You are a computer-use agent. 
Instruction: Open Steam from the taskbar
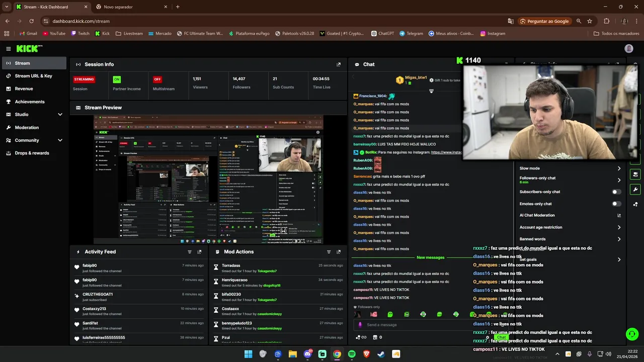coord(381,354)
